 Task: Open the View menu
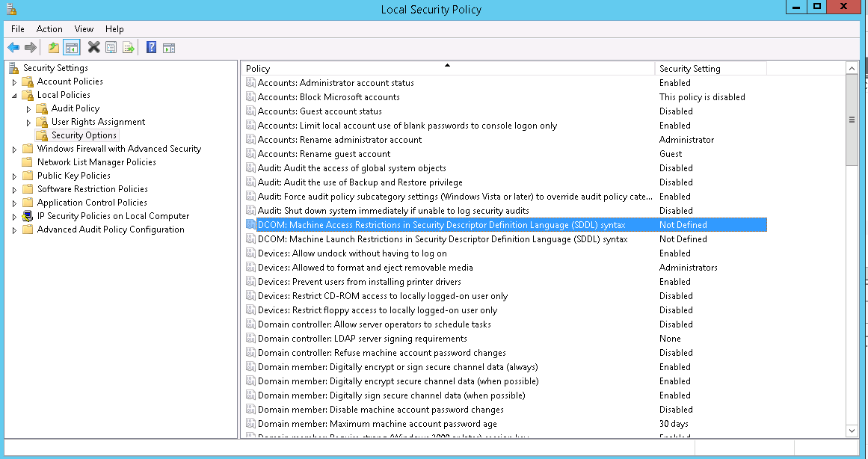coord(84,29)
